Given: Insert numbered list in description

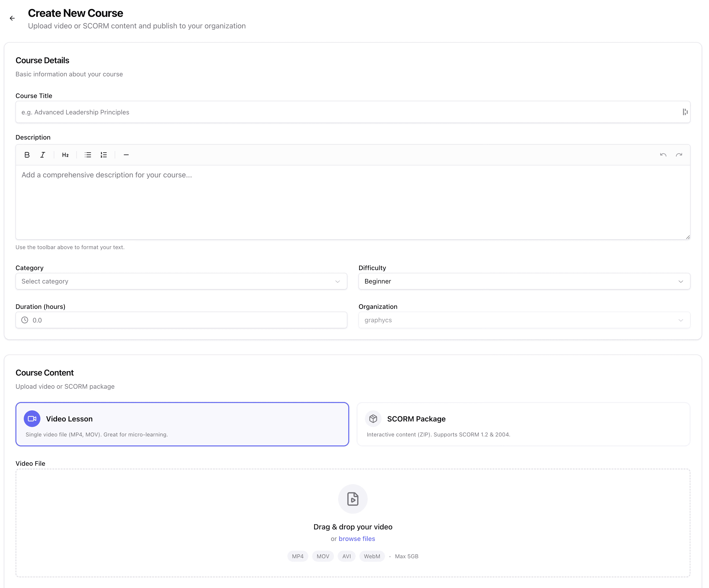Looking at the screenshot, I should [104, 155].
